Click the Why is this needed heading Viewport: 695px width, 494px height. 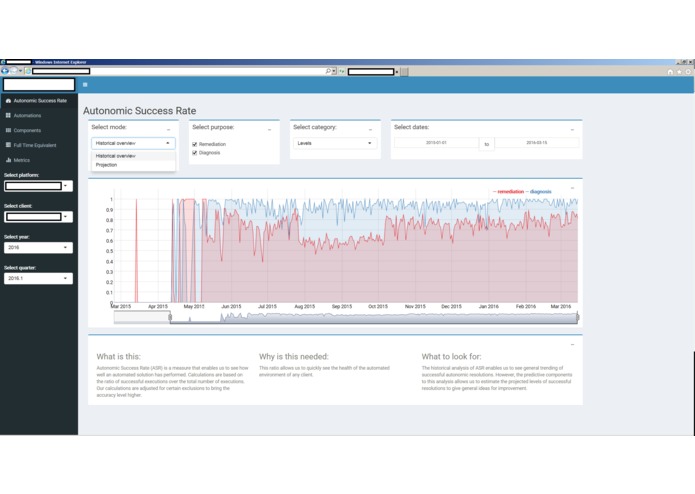[x=293, y=357]
